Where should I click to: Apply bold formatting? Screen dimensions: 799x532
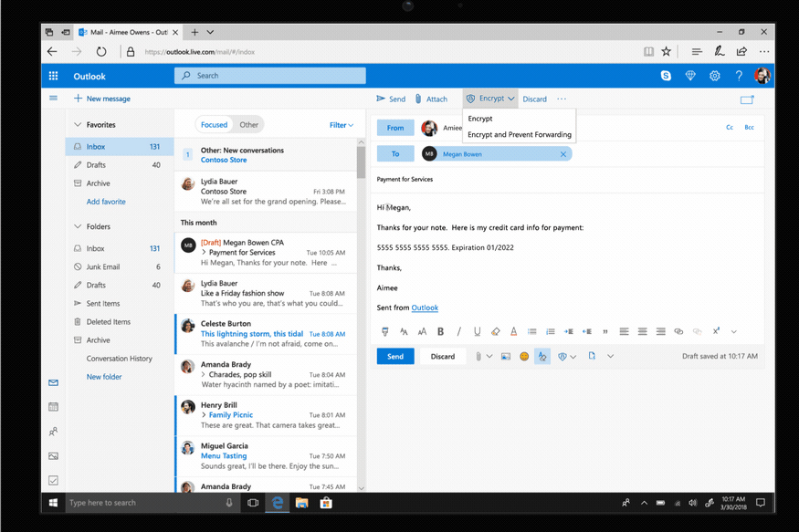440,331
